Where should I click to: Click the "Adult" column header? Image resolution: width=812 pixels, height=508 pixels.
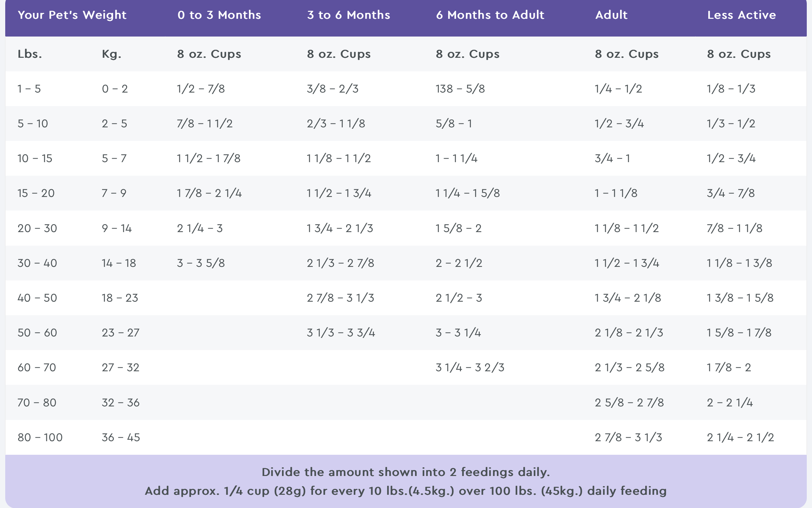(x=611, y=15)
